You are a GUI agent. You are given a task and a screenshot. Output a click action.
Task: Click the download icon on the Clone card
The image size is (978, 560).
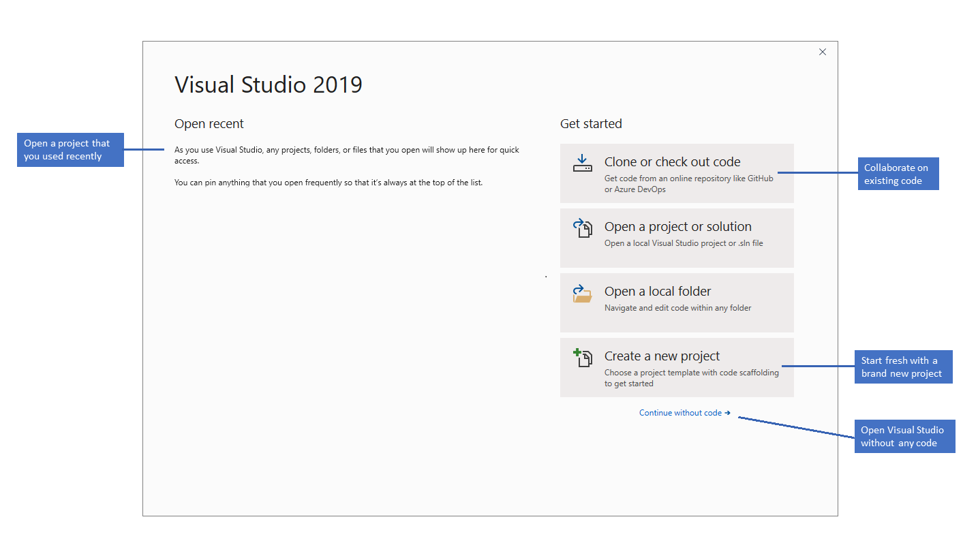pyautogui.click(x=582, y=164)
